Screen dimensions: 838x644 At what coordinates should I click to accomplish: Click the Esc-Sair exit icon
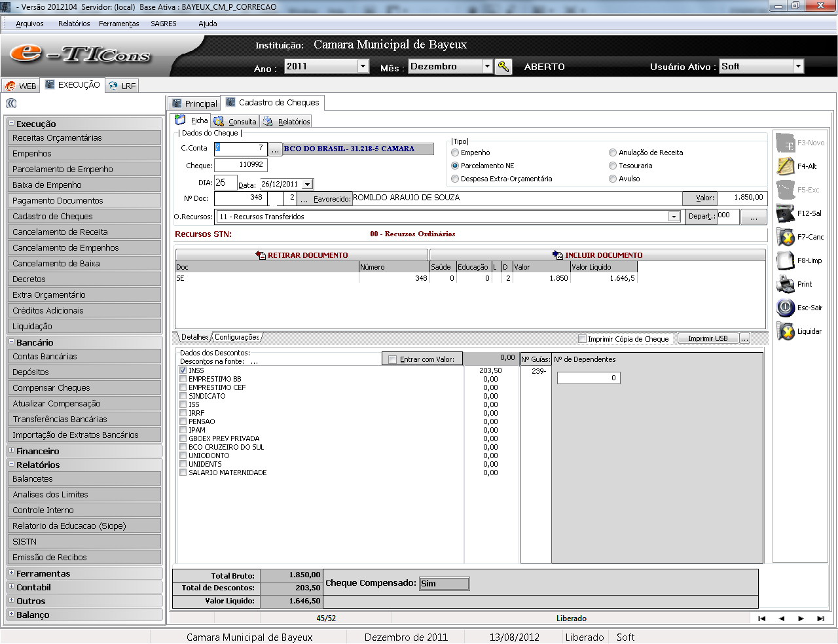(785, 308)
